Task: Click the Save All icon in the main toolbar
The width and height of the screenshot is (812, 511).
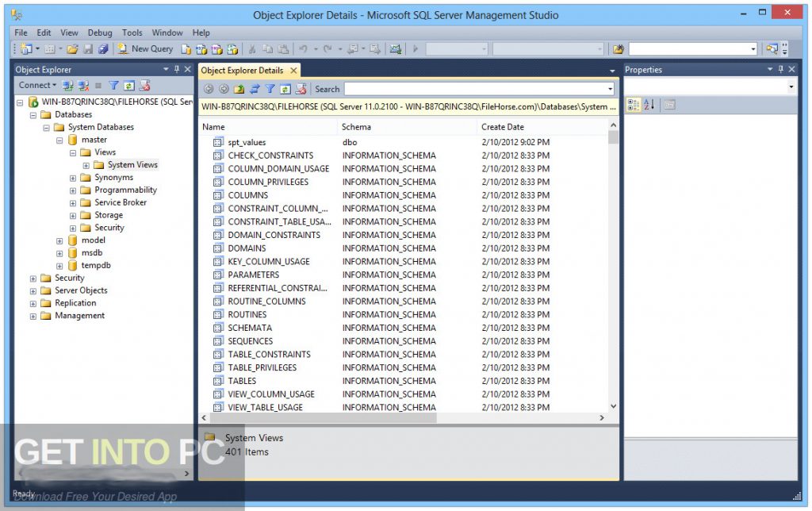Action: [x=103, y=48]
